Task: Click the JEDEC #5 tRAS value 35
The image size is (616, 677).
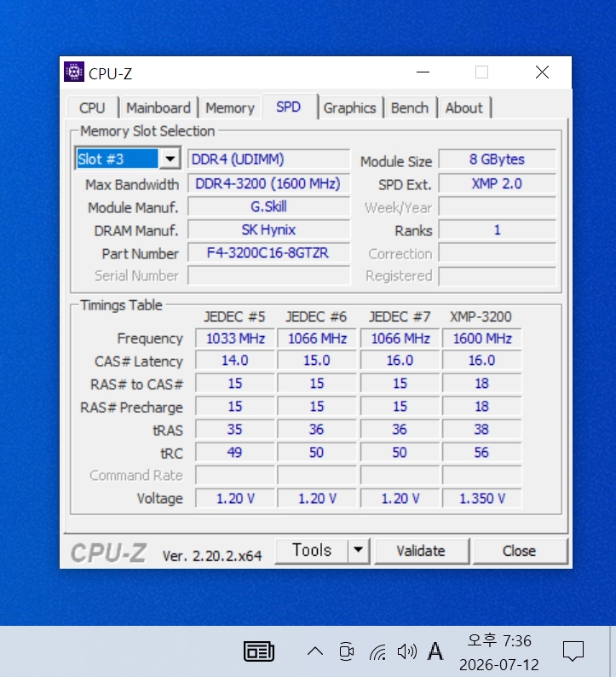Action: tap(235, 430)
